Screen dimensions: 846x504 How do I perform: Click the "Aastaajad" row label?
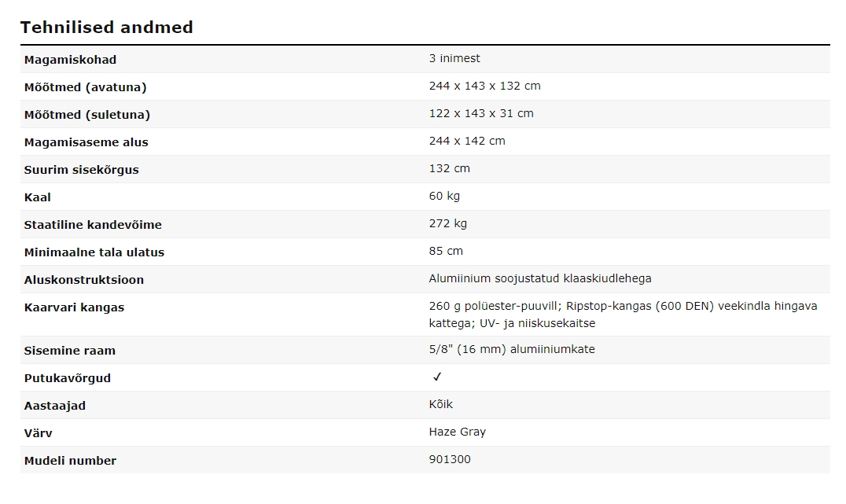tap(54, 406)
